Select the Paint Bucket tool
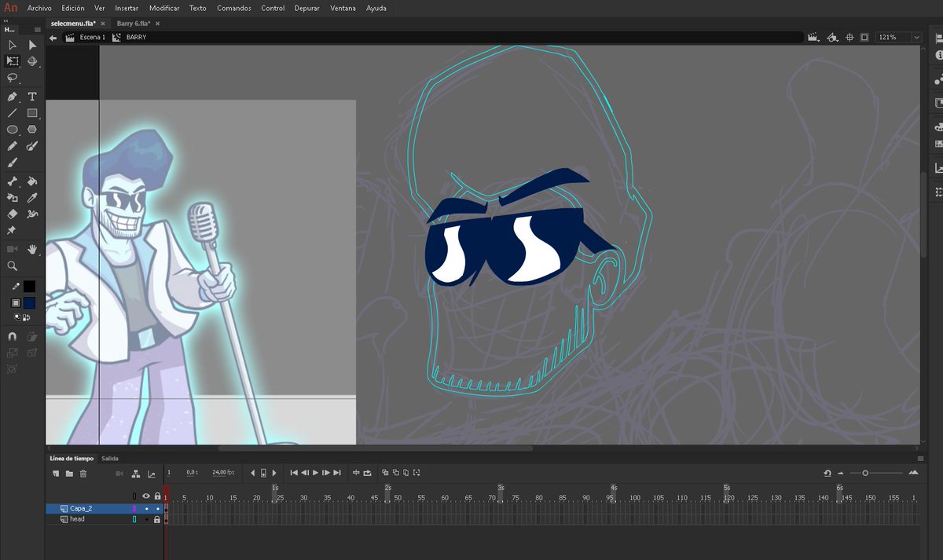 [x=32, y=181]
